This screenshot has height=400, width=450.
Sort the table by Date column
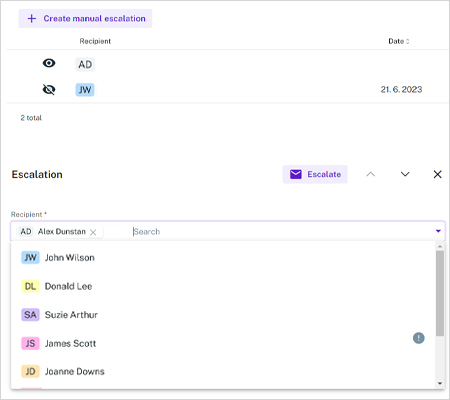[x=399, y=41]
